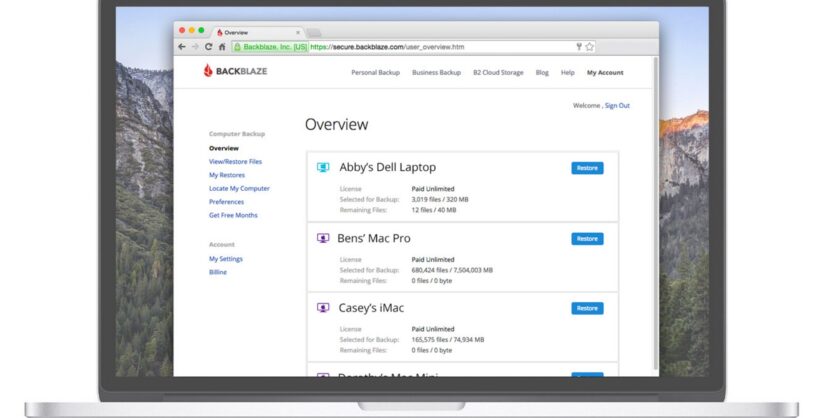Restore Abby's Dell Laptop
This screenshot has width=826, height=418.
point(587,168)
